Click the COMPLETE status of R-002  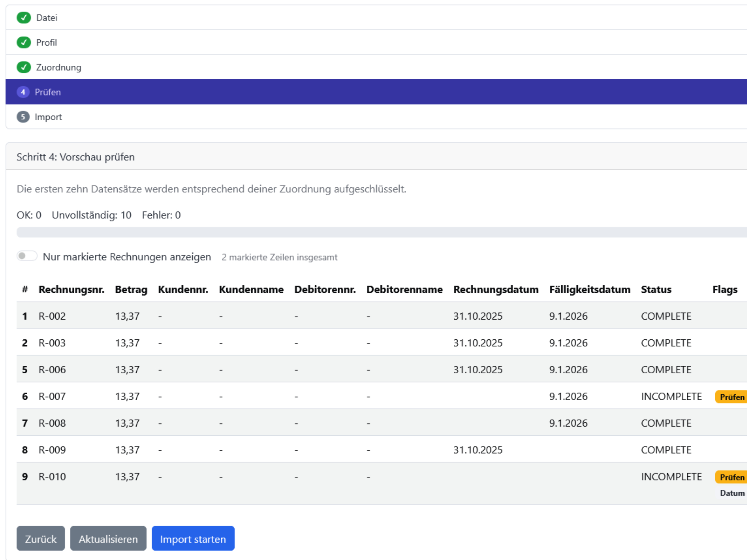coord(666,316)
